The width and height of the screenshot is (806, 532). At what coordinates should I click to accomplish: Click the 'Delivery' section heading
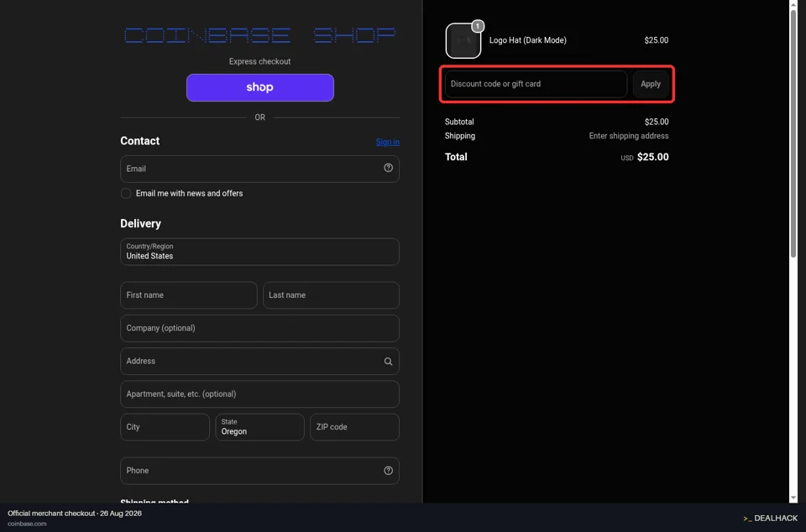coord(140,224)
